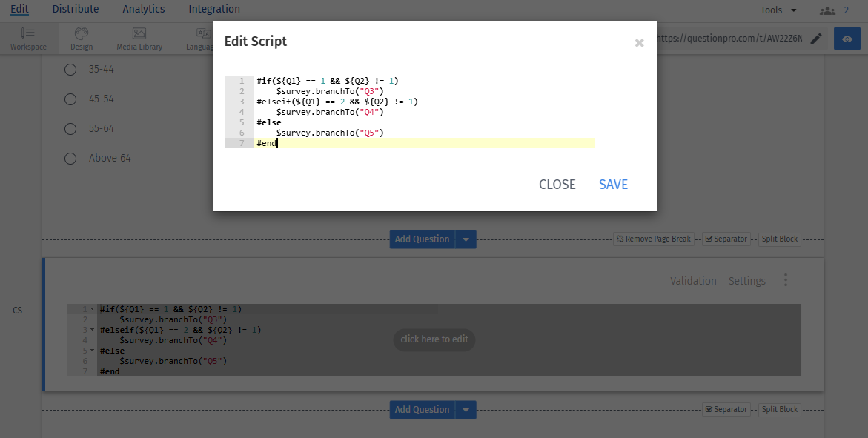Viewport: 868px width, 438px height.
Task: Open the Validation link
Action: coord(693,281)
